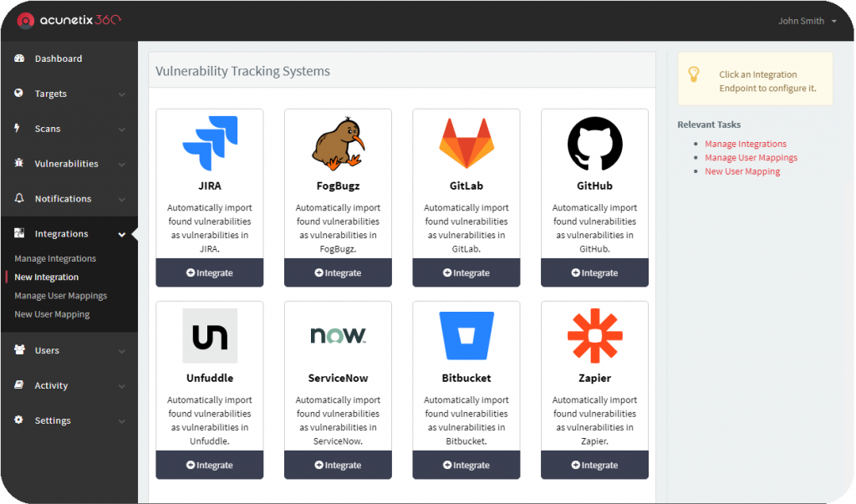Click Integrate button for FogBugz
The height and width of the screenshot is (504, 856).
pos(338,272)
